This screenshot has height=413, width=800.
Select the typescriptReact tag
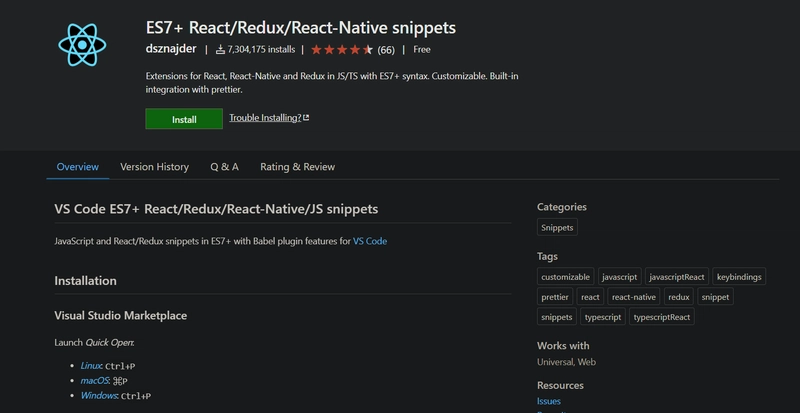662,317
